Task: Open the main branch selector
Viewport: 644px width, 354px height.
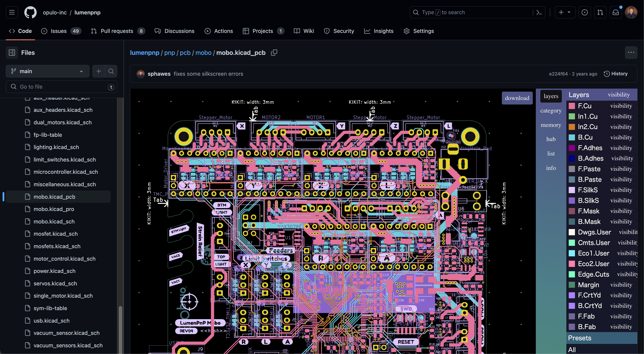Action: [x=47, y=71]
